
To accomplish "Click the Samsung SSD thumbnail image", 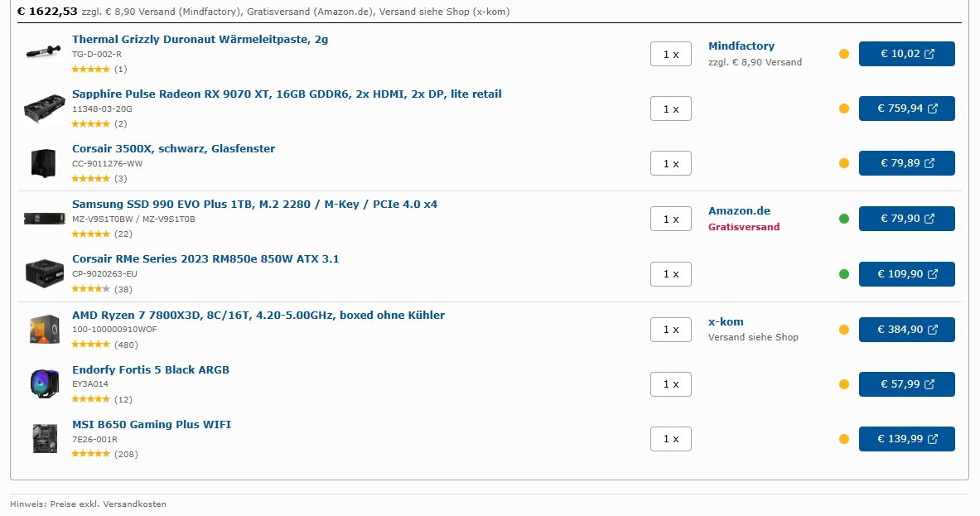I will (45, 219).
